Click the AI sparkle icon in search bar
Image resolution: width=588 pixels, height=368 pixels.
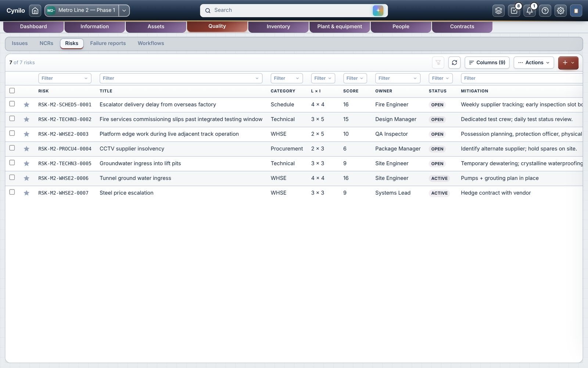tap(378, 10)
